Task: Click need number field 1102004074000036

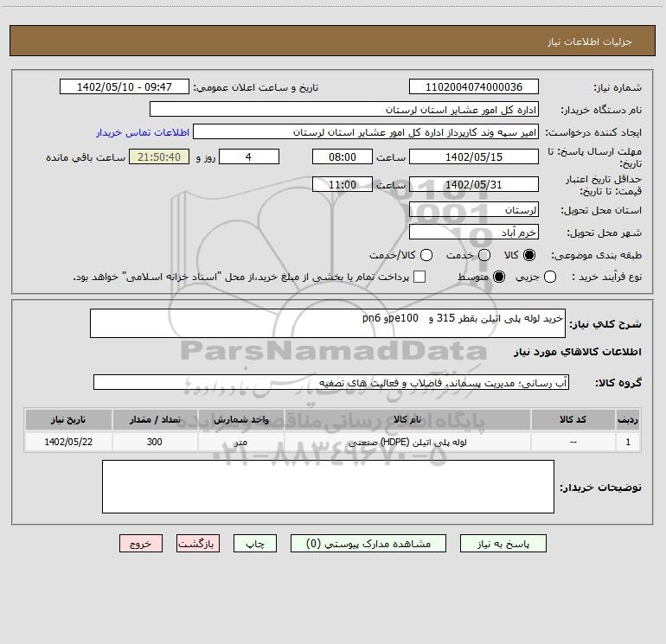Action: pos(474,86)
